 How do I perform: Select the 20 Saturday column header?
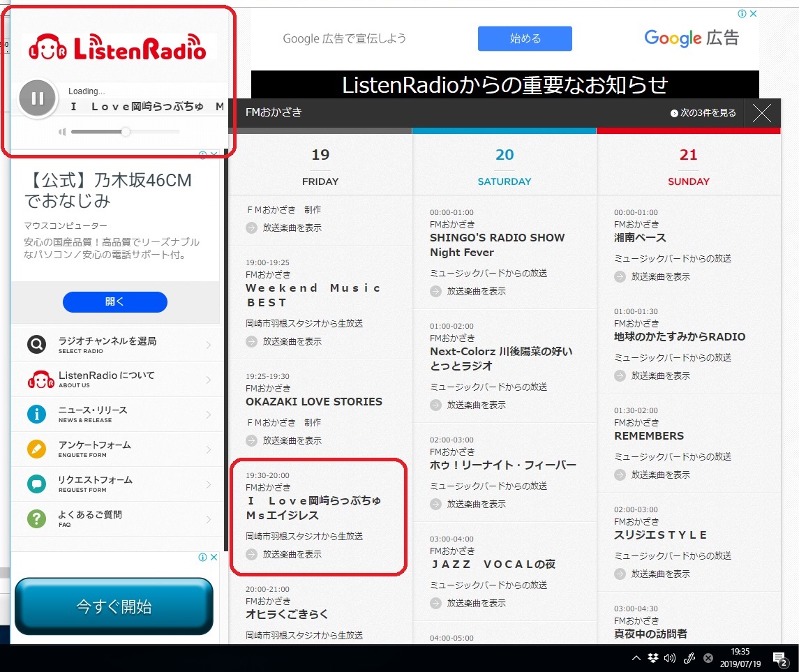[505, 166]
